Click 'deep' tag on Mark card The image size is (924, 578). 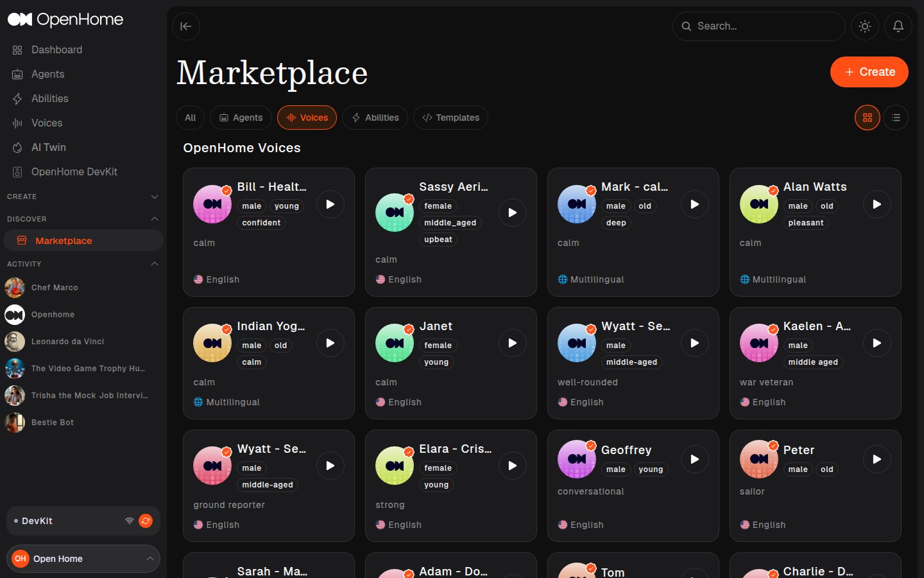(616, 223)
